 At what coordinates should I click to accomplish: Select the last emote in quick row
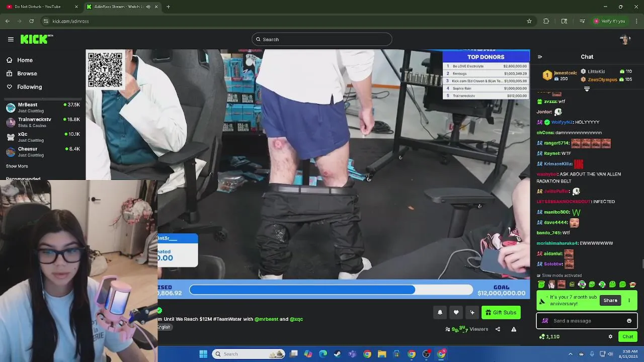[x=633, y=285]
